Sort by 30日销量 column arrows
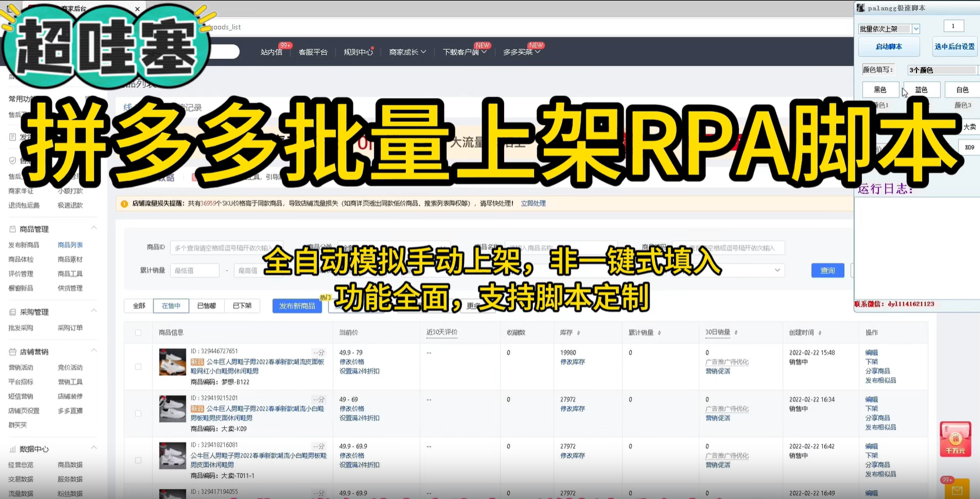This screenshot has height=499, width=980. point(736,332)
